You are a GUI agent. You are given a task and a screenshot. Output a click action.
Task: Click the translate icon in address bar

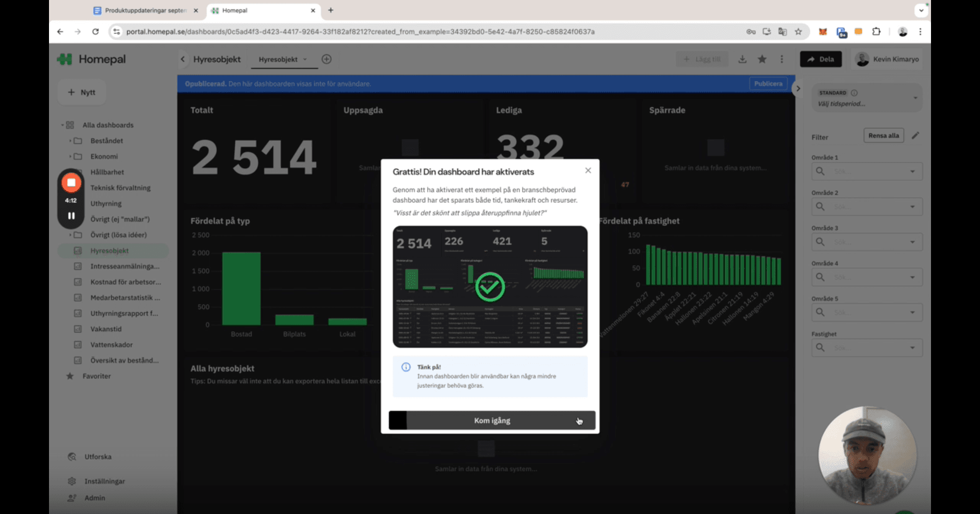(x=782, y=32)
